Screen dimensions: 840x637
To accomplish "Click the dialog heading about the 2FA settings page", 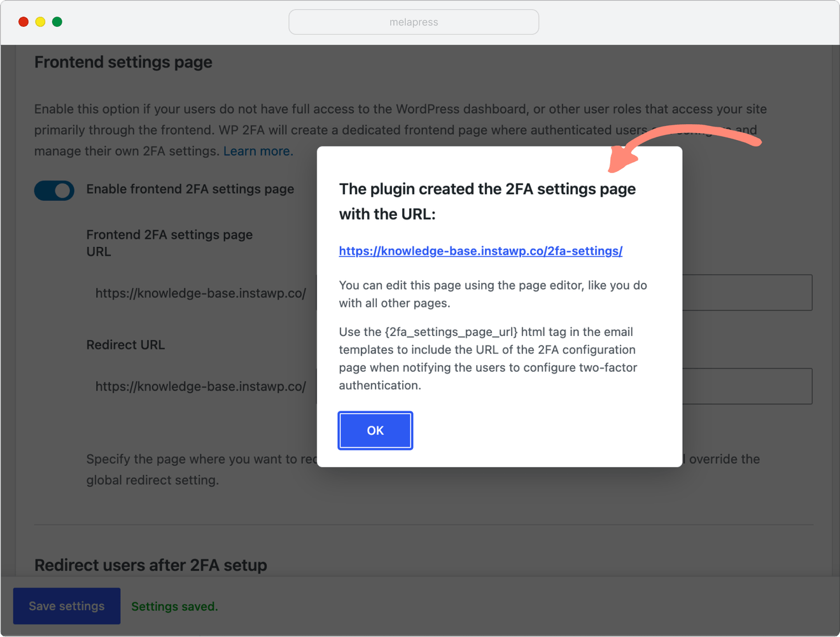I will pos(487,201).
